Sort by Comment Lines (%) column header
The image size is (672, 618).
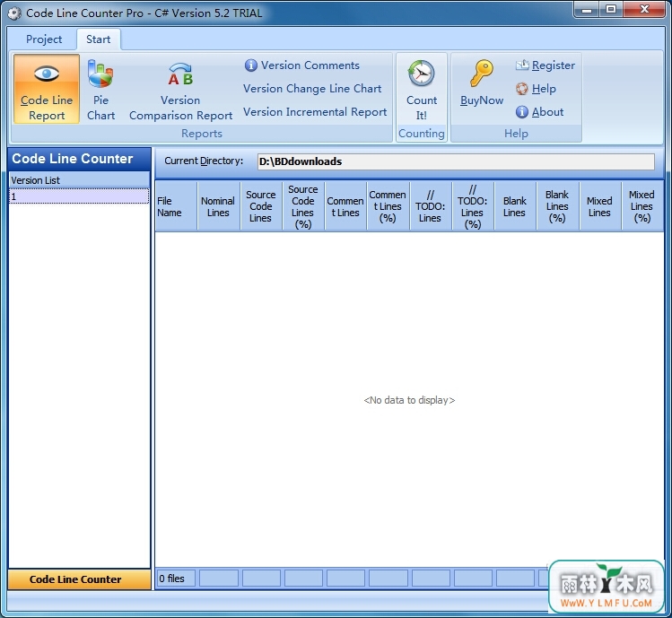pyautogui.click(x=388, y=206)
